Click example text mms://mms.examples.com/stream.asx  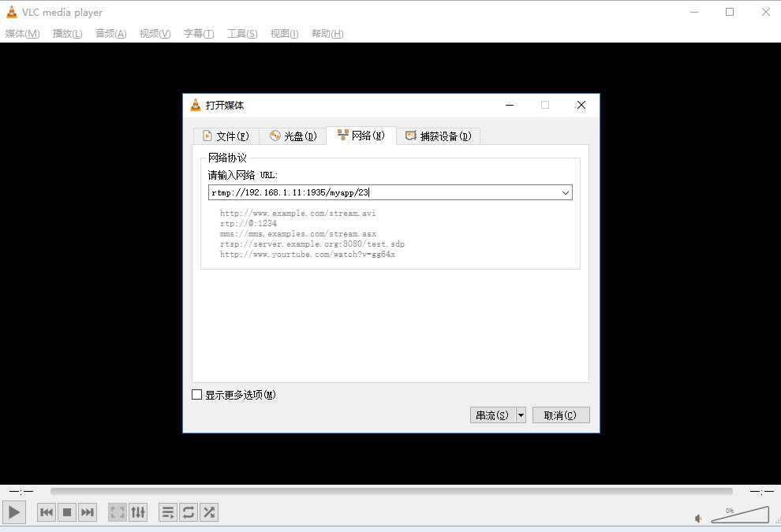click(x=298, y=233)
